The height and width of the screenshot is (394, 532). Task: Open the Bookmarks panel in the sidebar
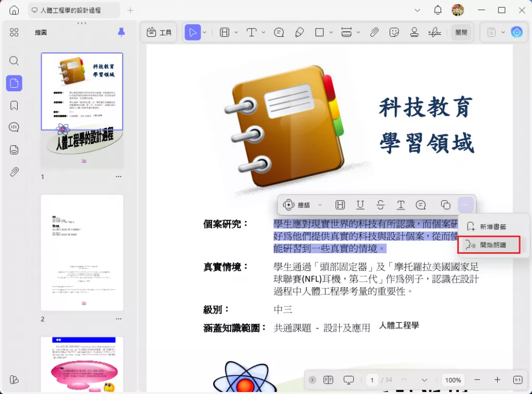[x=14, y=105]
